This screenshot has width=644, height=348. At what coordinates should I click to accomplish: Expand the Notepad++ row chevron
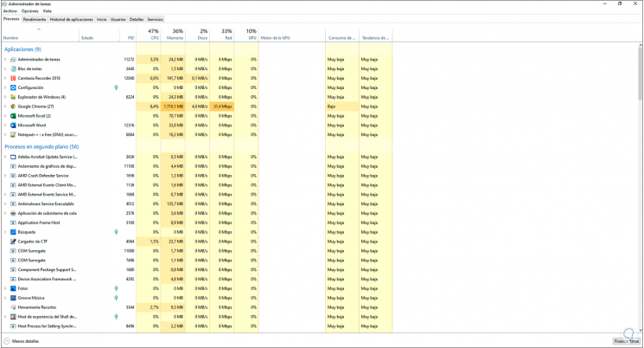[x=5, y=134]
